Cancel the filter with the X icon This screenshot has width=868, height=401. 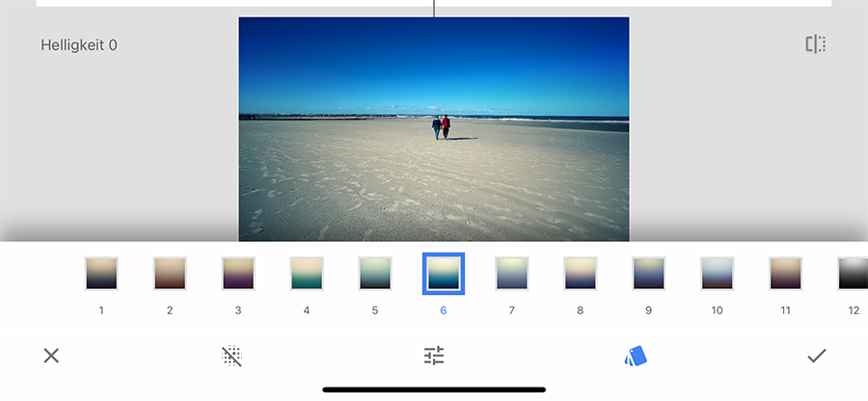click(51, 356)
